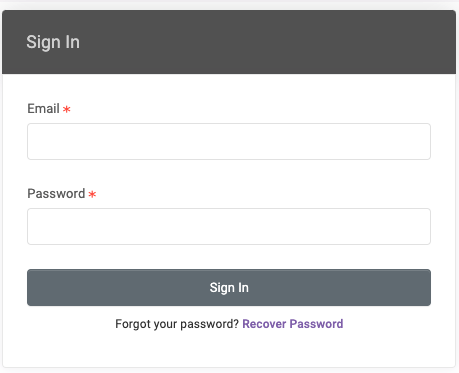Viewport: 459px width, 373px height.
Task: Submit with the Sign In button
Action: point(229,287)
